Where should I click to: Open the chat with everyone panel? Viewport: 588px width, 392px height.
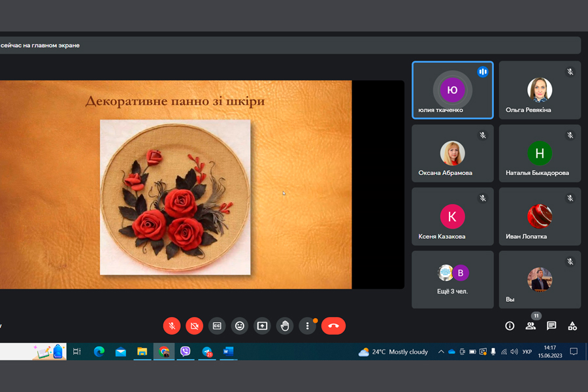click(551, 326)
